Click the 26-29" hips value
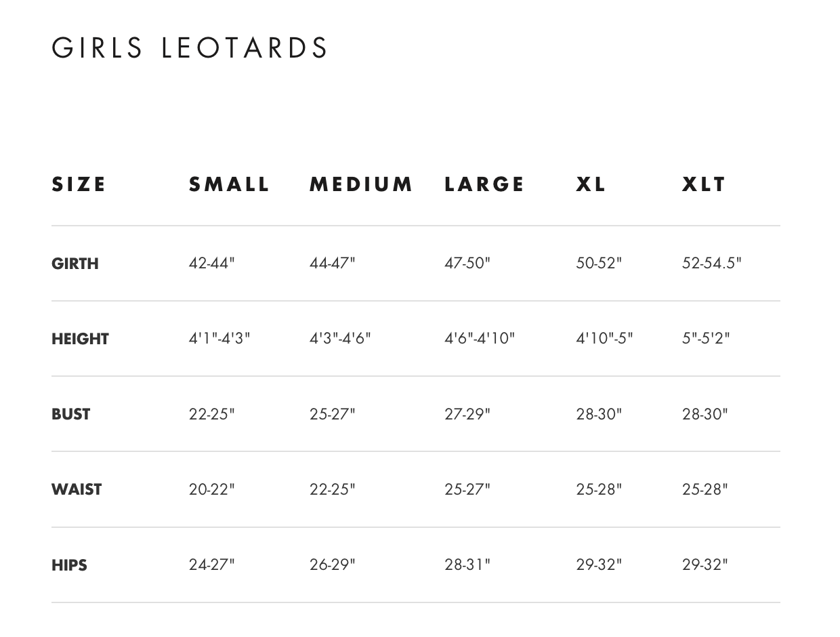This screenshot has height=637, width=840. coord(332,564)
